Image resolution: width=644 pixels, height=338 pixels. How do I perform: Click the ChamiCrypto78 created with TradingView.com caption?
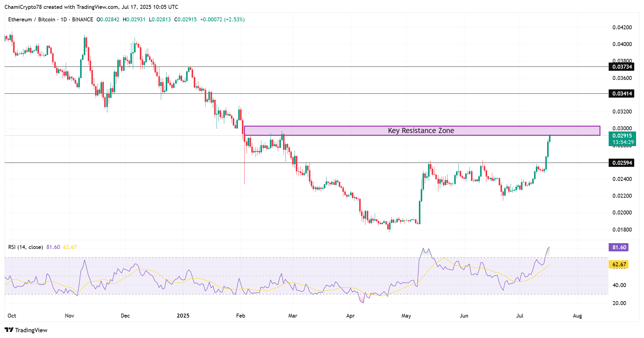point(91,7)
